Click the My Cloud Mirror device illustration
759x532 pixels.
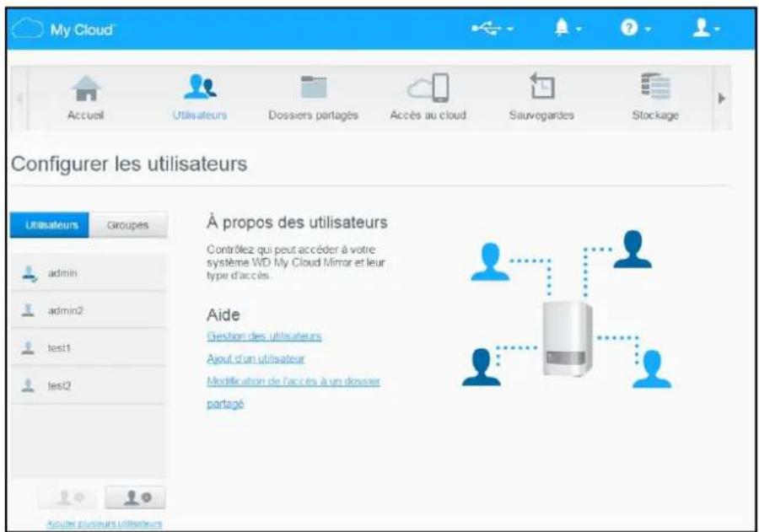tap(568, 338)
